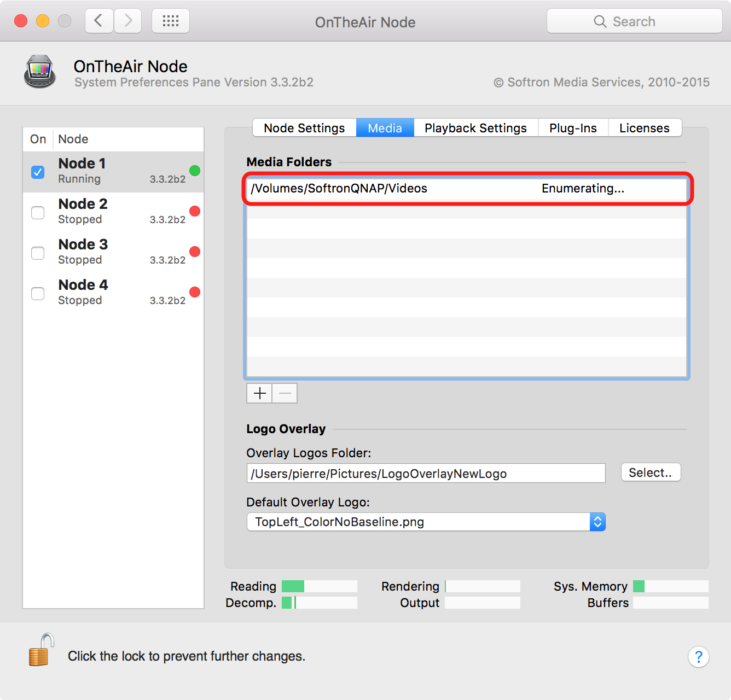Open Default Overlay Logo dropdown
Image resolution: width=731 pixels, height=700 pixels.
426,522
